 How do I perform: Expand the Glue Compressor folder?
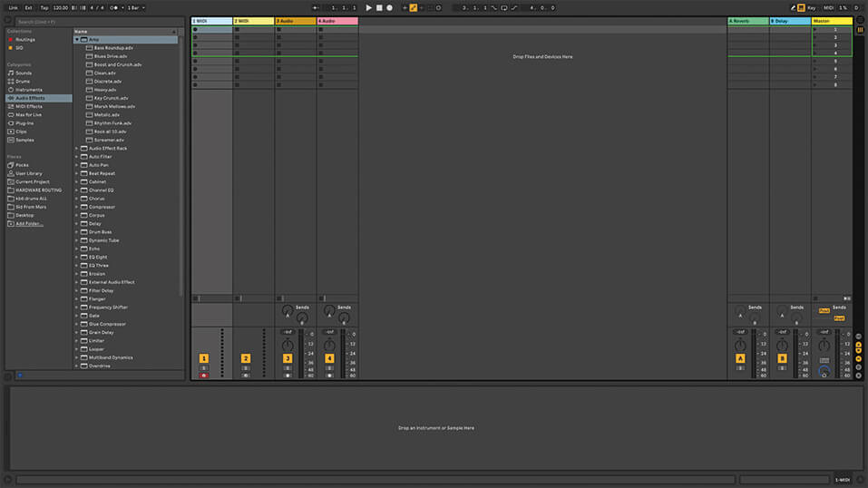pyautogui.click(x=77, y=324)
